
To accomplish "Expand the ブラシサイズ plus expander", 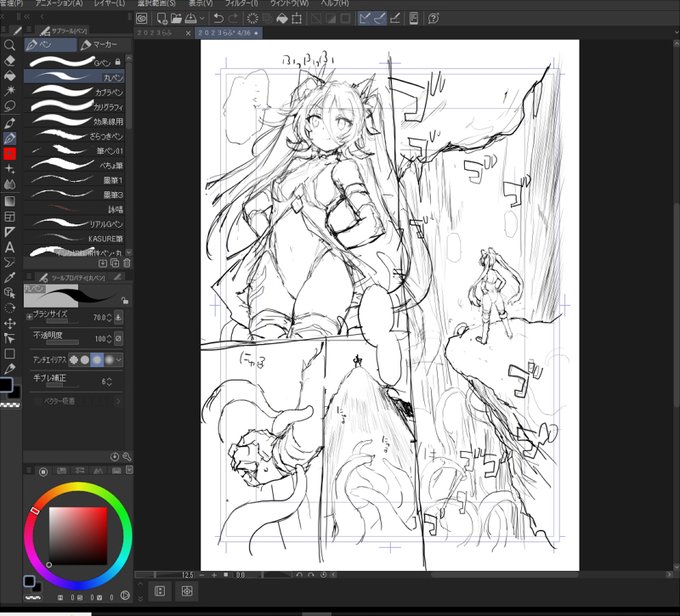I will pos(29,317).
